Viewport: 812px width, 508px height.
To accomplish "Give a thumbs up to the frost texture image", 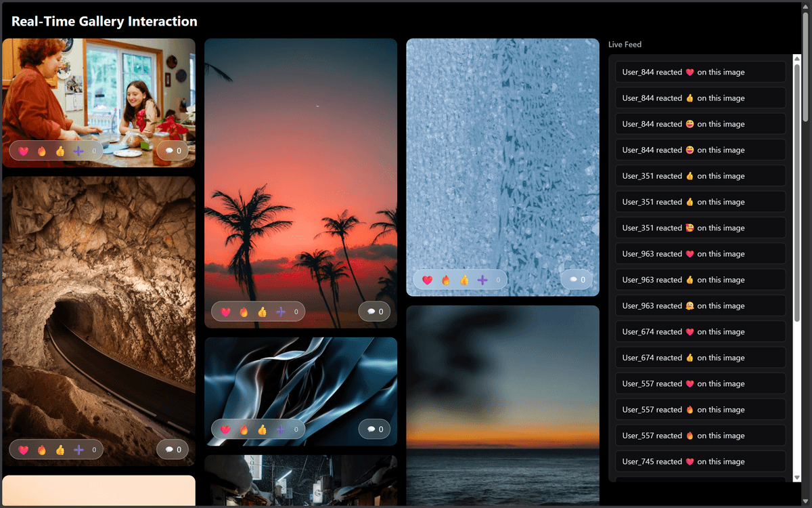I will [x=464, y=279].
